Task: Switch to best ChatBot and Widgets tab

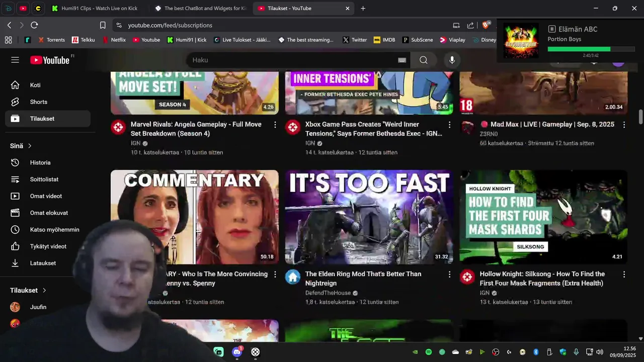Action: [200, 8]
